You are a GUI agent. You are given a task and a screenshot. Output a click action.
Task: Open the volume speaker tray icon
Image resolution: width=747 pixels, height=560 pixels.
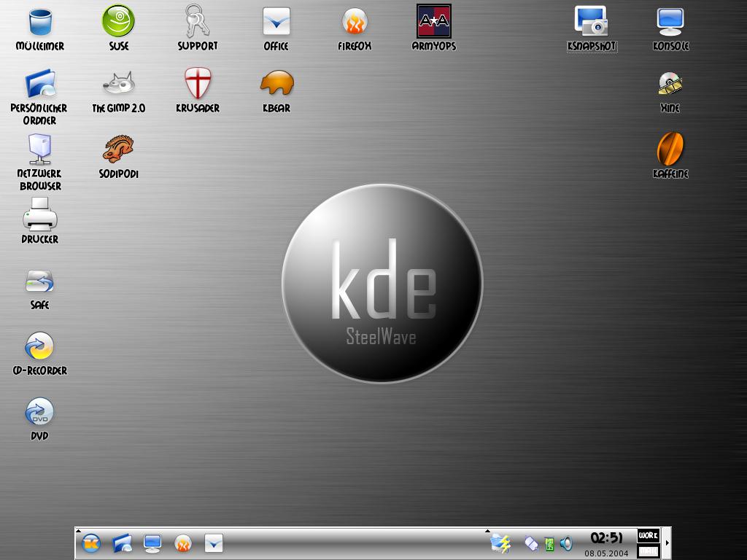[566, 542]
